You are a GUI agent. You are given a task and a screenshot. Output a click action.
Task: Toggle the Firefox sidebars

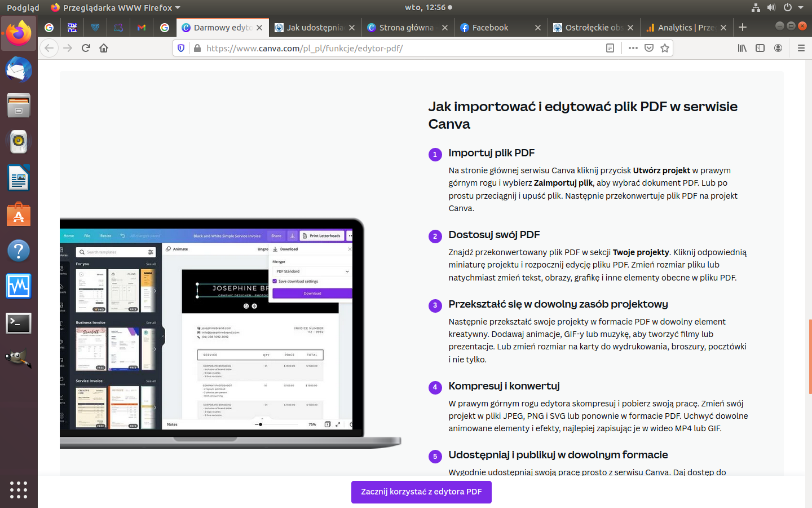click(x=760, y=48)
